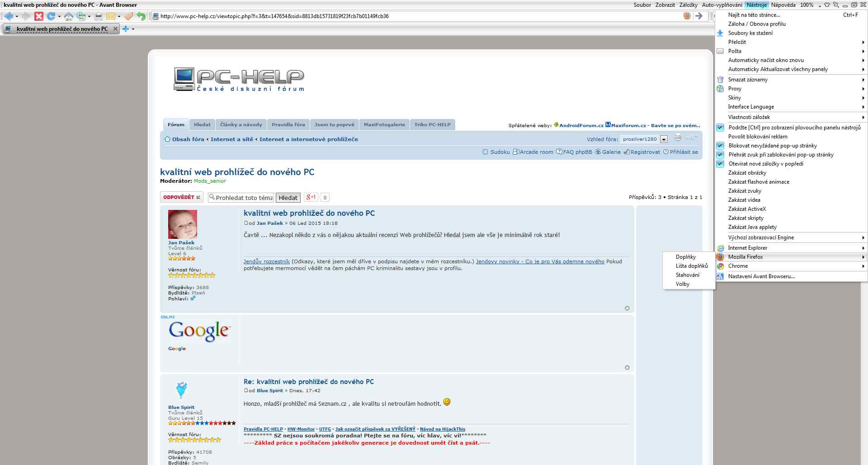This screenshot has width=868, height=465.
Task: Toggle 'Zakázat obrázky' menu option
Action: coord(791,173)
